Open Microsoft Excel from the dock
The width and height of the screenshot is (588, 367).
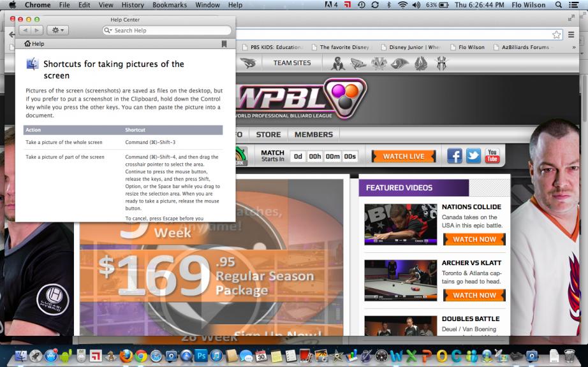tap(411, 356)
